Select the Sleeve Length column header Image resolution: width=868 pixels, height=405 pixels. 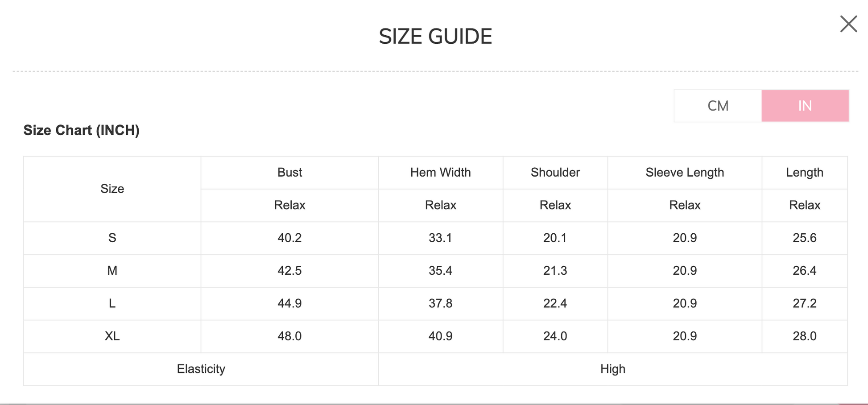(685, 173)
